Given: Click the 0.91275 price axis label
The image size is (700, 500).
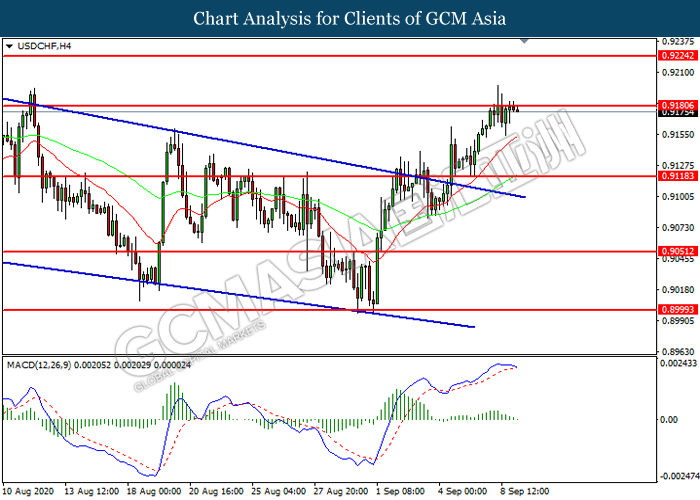Looking at the screenshot, I should pyautogui.click(x=678, y=165).
